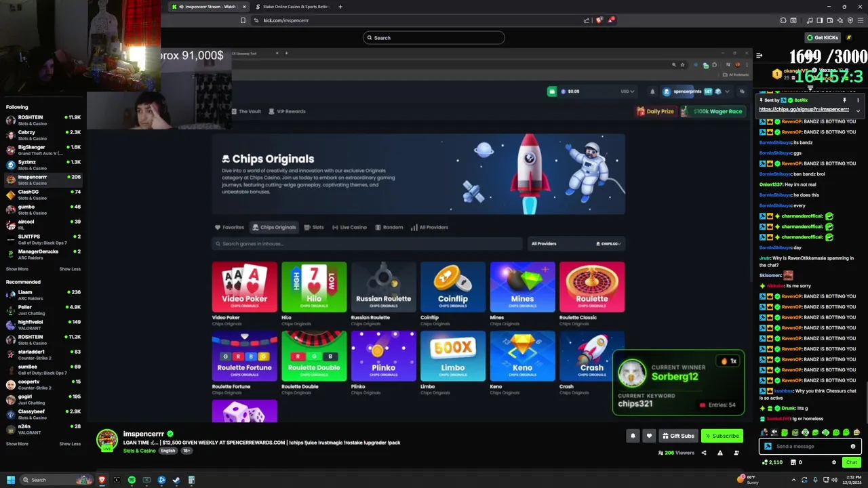Expand the pinned message with the chevron
Screen dimensions: 868x488
click(x=858, y=111)
